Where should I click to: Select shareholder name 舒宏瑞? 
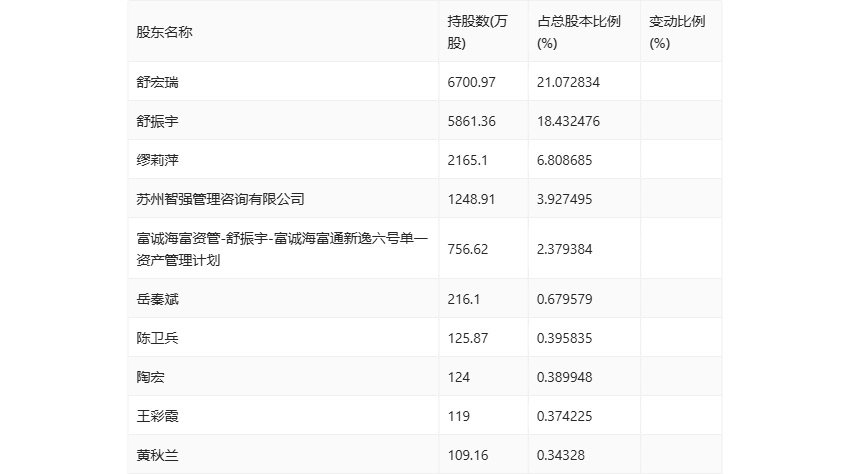pos(157,82)
